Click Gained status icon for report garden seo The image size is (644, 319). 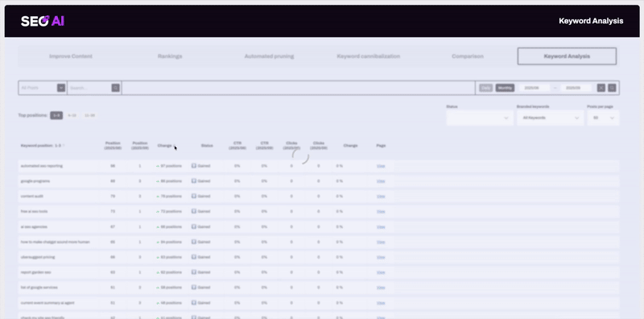coord(194,272)
